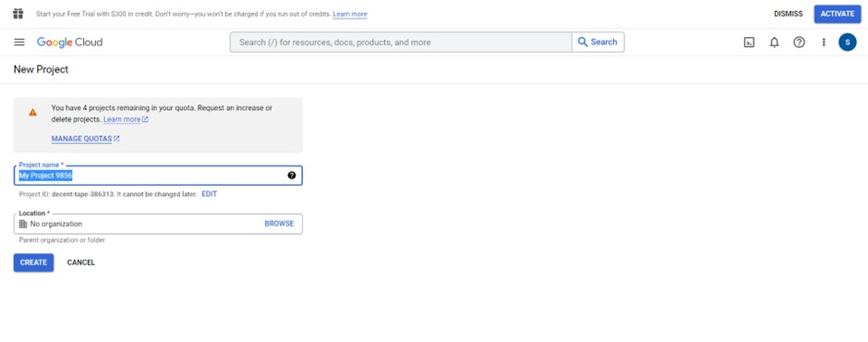The image size is (868, 342).
Task: Select the Project name text field
Action: click(x=158, y=176)
